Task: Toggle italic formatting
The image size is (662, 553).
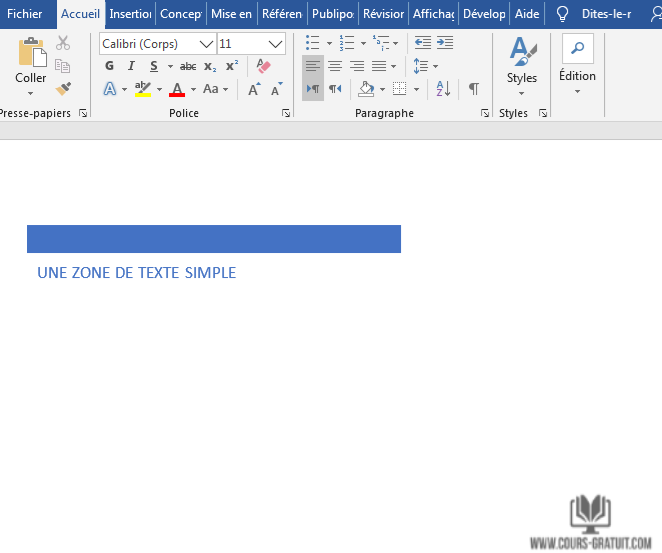Action: point(131,66)
